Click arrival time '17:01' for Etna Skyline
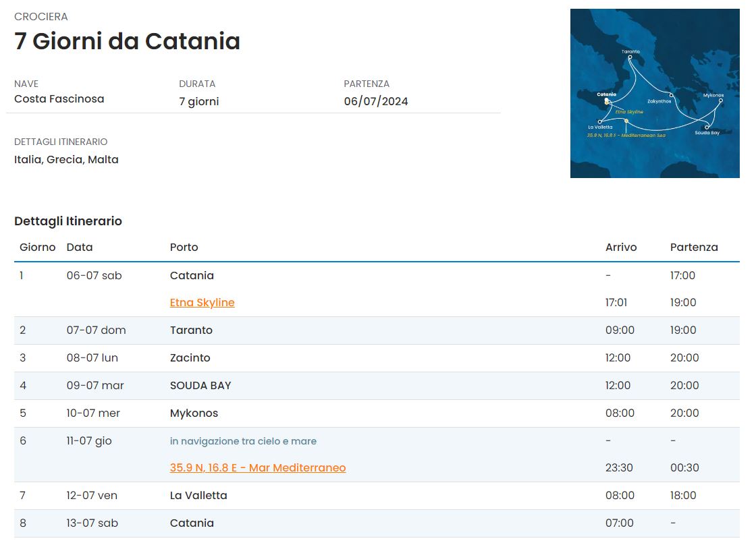The height and width of the screenshot is (547, 756). coord(616,303)
